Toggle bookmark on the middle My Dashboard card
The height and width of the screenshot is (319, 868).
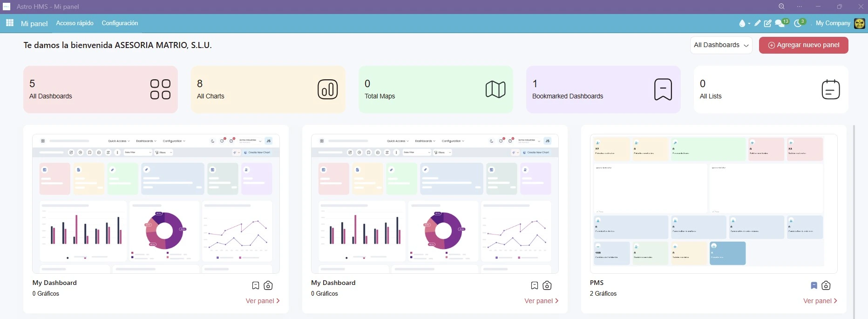click(x=535, y=285)
